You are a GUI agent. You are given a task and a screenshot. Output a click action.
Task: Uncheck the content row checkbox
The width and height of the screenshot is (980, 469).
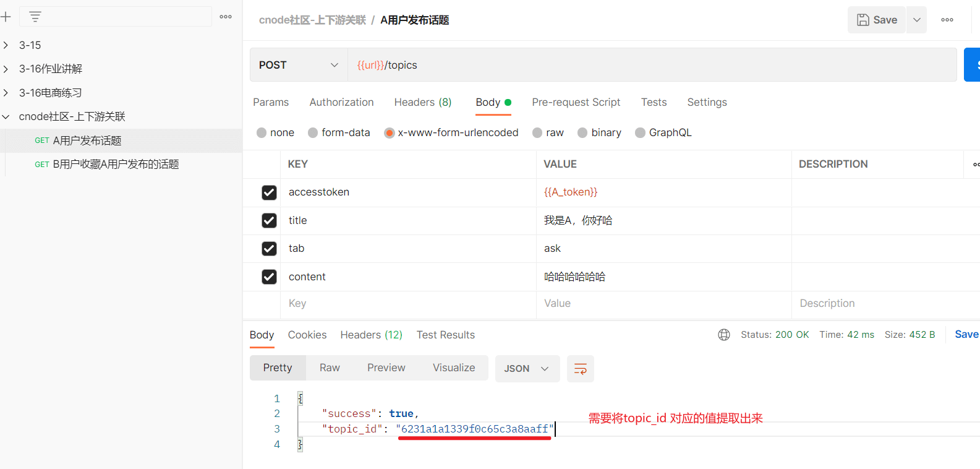269,277
